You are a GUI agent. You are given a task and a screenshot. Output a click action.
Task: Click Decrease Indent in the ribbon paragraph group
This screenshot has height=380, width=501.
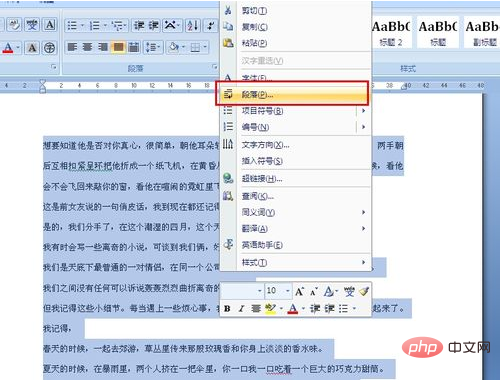pos(139,25)
